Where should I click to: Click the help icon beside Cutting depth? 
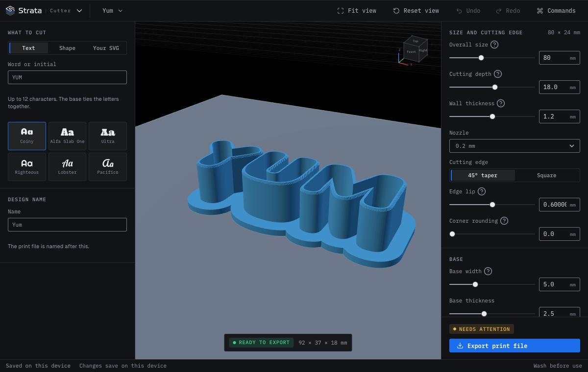498,74
